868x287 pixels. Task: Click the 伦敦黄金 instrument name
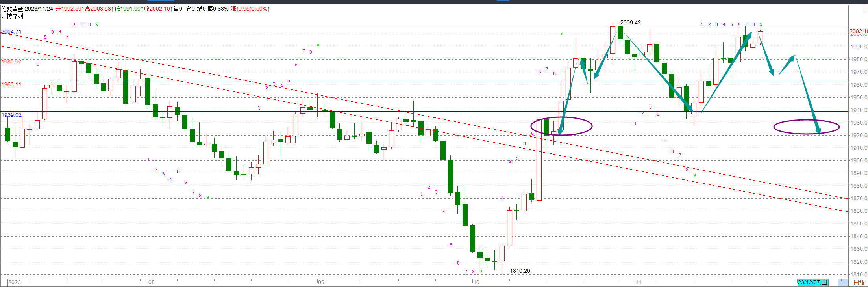pos(12,9)
